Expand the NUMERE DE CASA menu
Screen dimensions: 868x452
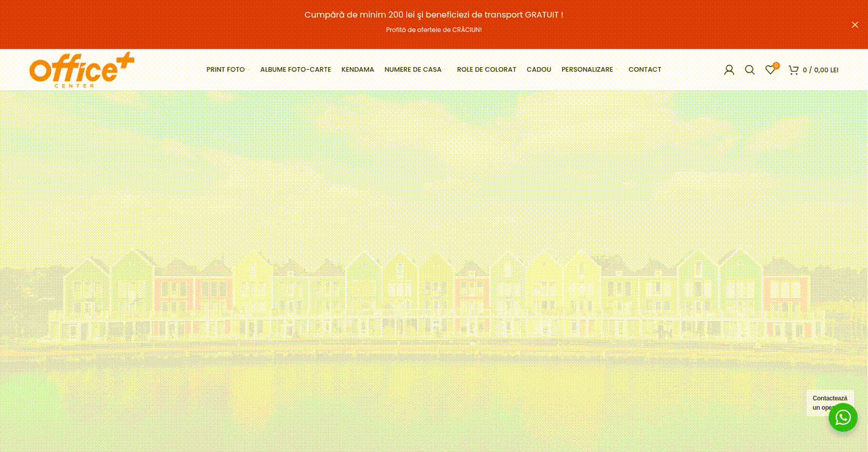416,70
